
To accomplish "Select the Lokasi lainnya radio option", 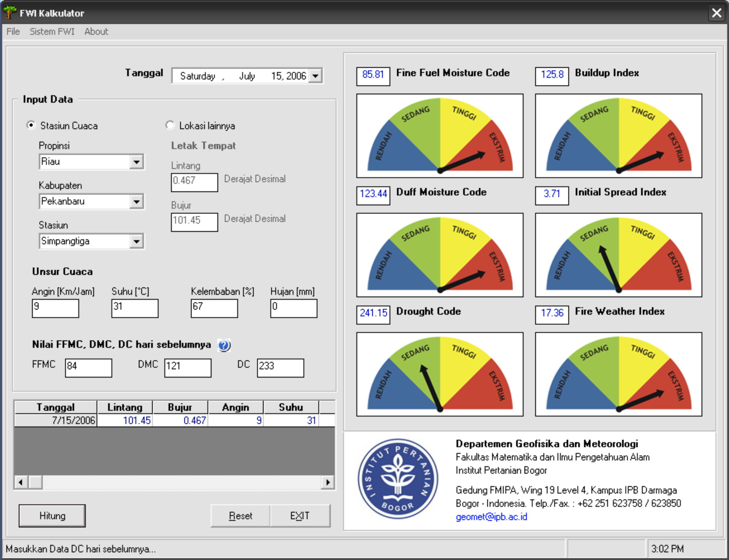I will (170, 125).
